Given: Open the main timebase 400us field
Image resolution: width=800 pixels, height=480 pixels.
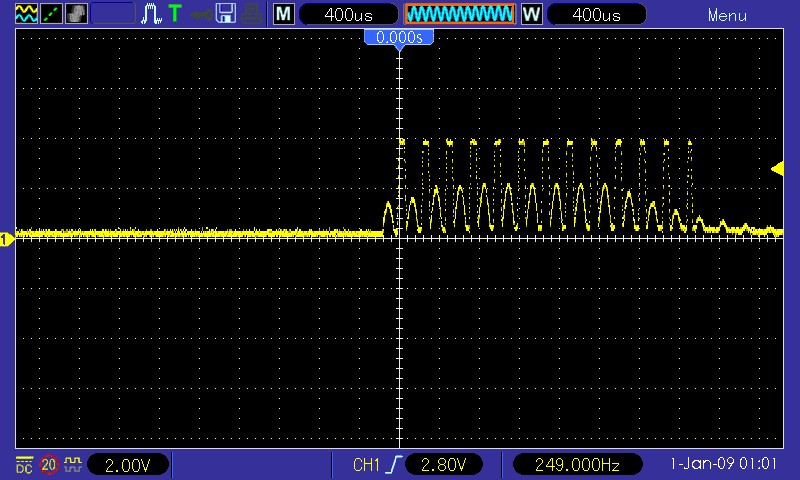Looking at the screenshot, I should coord(348,15).
